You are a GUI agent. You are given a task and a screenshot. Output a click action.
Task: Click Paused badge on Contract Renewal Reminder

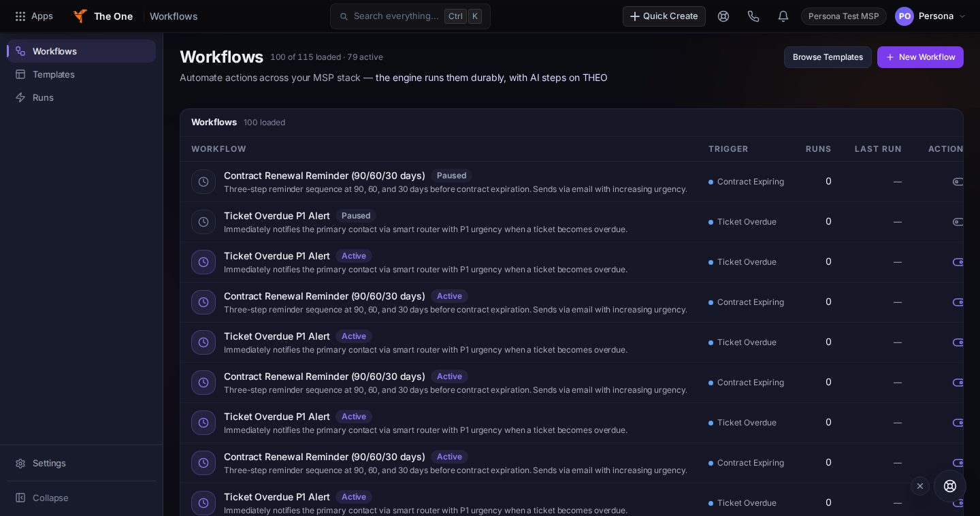pyautogui.click(x=451, y=176)
